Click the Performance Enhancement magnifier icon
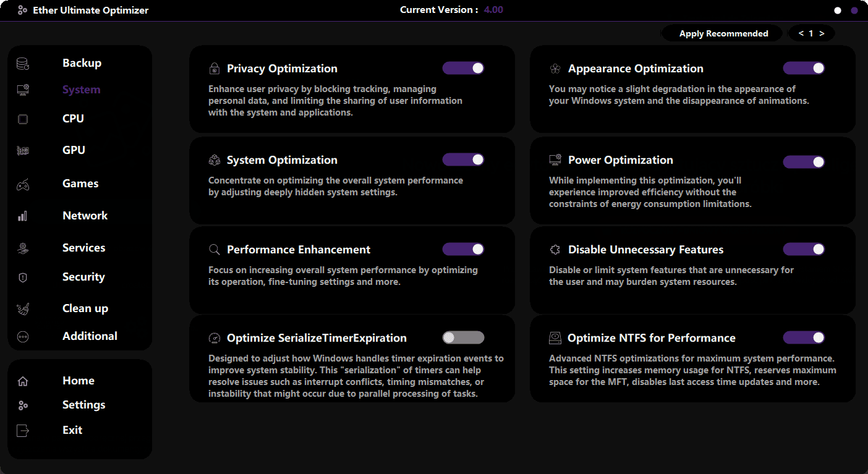868x474 pixels. tap(215, 249)
